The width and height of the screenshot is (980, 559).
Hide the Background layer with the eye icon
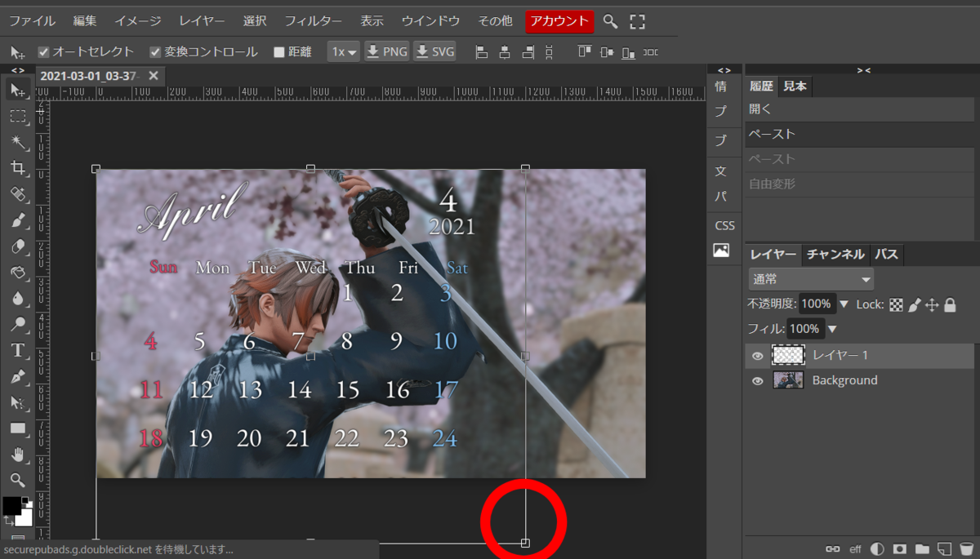pyautogui.click(x=757, y=380)
